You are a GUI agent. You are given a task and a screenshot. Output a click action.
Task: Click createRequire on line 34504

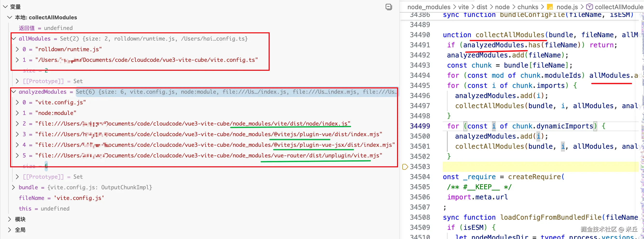point(534,177)
